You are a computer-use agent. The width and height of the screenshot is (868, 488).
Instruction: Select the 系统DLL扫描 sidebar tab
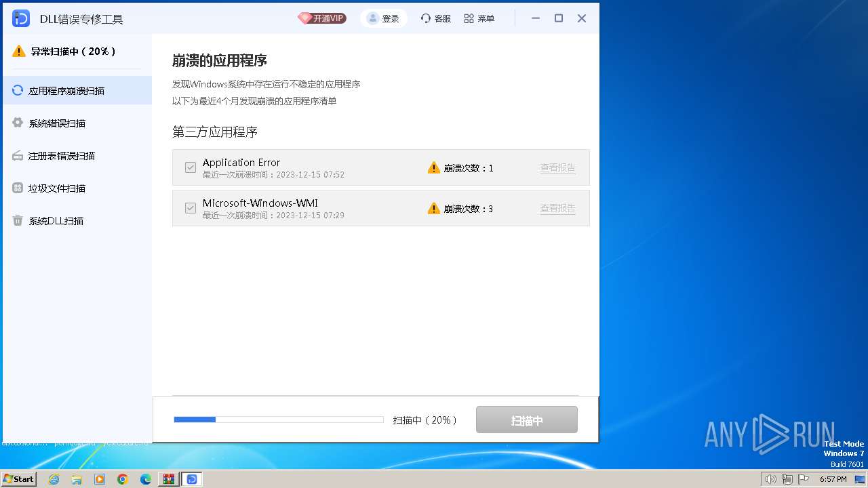point(76,220)
